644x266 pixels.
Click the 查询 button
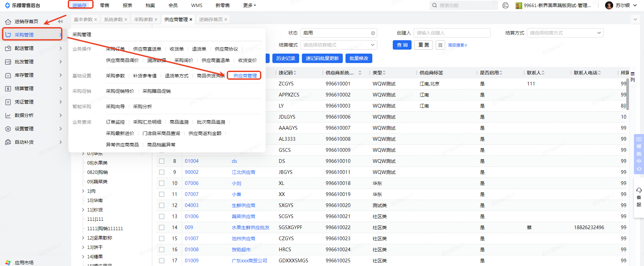point(402,45)
